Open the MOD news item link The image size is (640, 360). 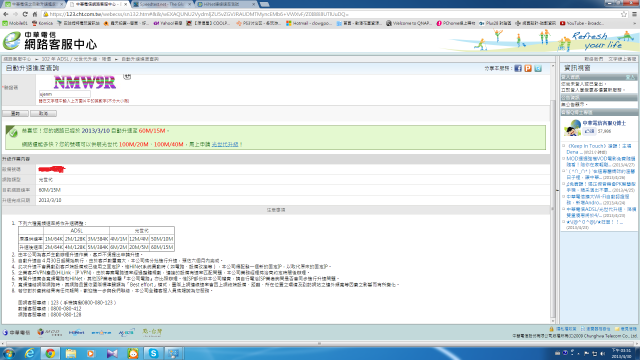click(600, 161)
